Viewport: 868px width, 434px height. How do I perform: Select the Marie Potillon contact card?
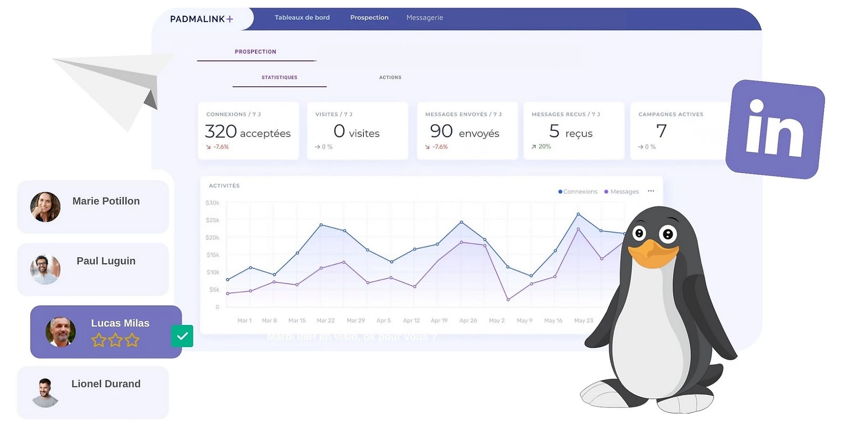(x=93, y=207)
